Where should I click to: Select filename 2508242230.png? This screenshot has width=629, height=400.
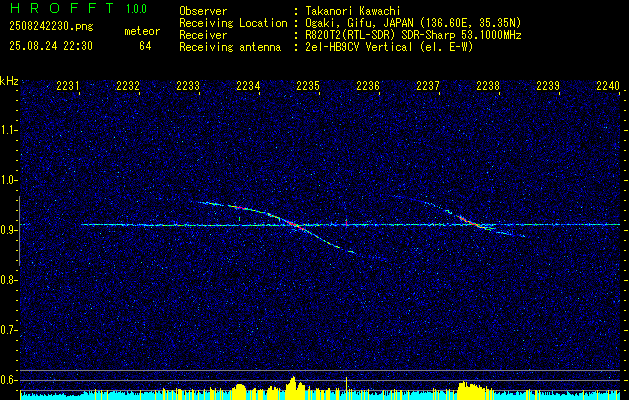click(x=51, y=27)
